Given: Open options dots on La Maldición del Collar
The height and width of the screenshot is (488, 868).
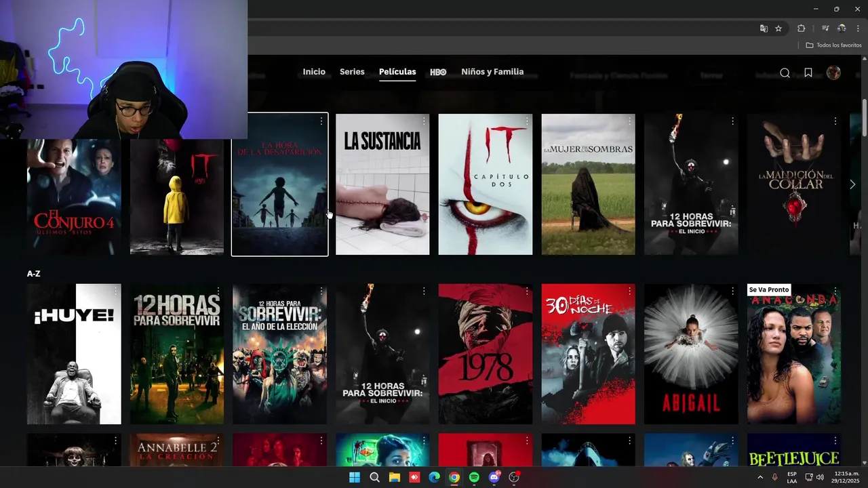Looking at the screenshot, I should coord(835,121).
